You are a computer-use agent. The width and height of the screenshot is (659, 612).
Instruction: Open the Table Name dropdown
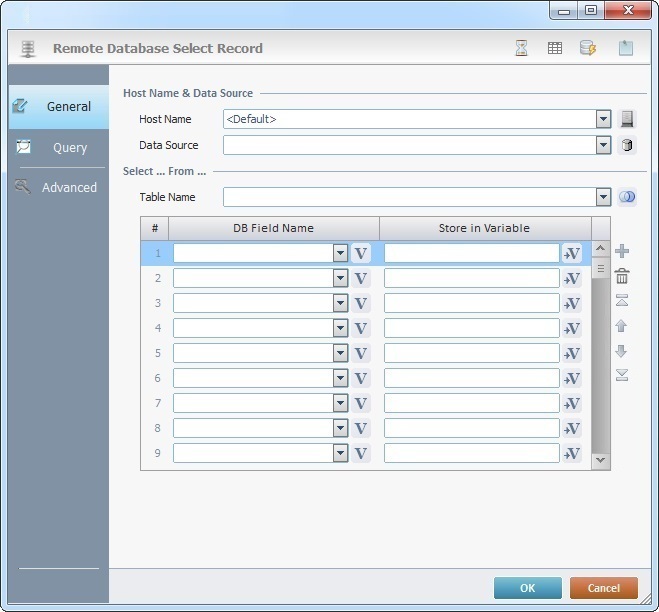click(603, 197)
